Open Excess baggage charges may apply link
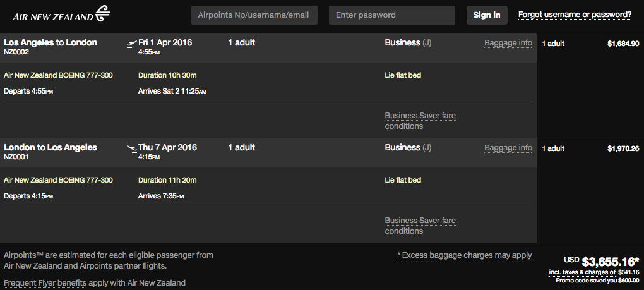644x290 pixels. coord(464,255)
